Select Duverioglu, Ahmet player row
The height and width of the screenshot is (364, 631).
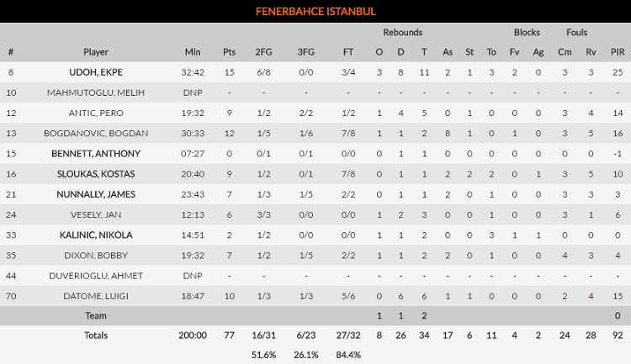[x=96, y=276]
